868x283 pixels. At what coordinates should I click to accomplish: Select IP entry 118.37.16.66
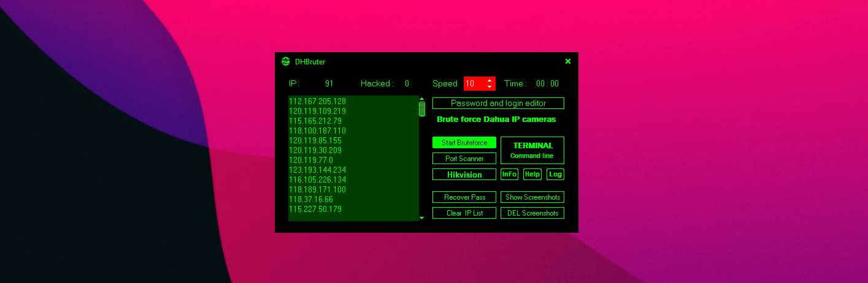coord(311,199)
